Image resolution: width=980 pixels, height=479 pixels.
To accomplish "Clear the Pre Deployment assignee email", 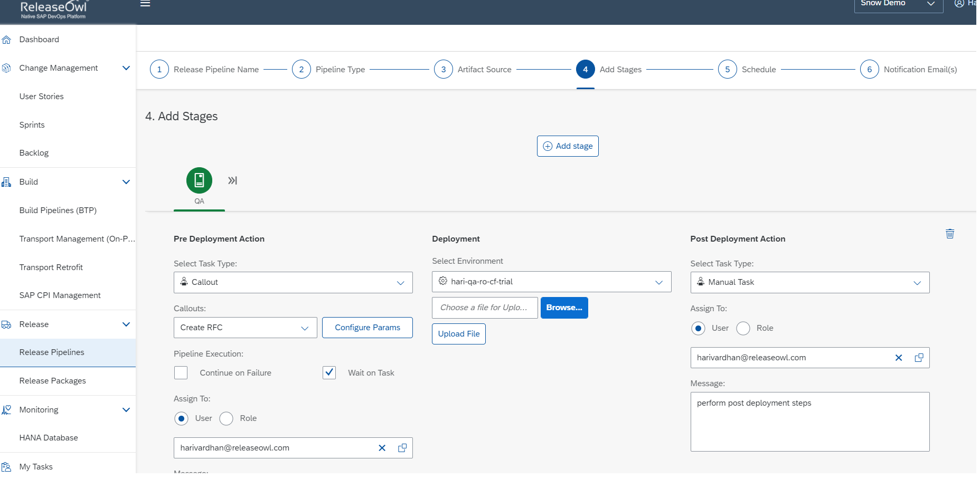I will (382, 448).
